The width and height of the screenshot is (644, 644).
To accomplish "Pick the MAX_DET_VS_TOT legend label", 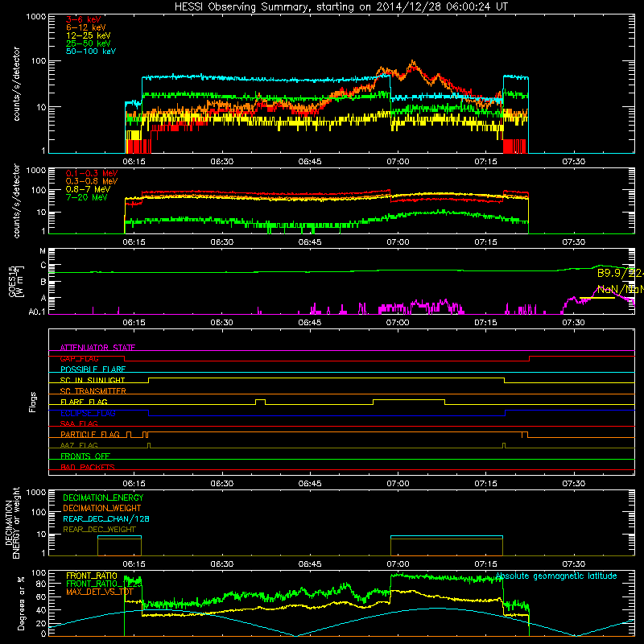I will point(100,592).
